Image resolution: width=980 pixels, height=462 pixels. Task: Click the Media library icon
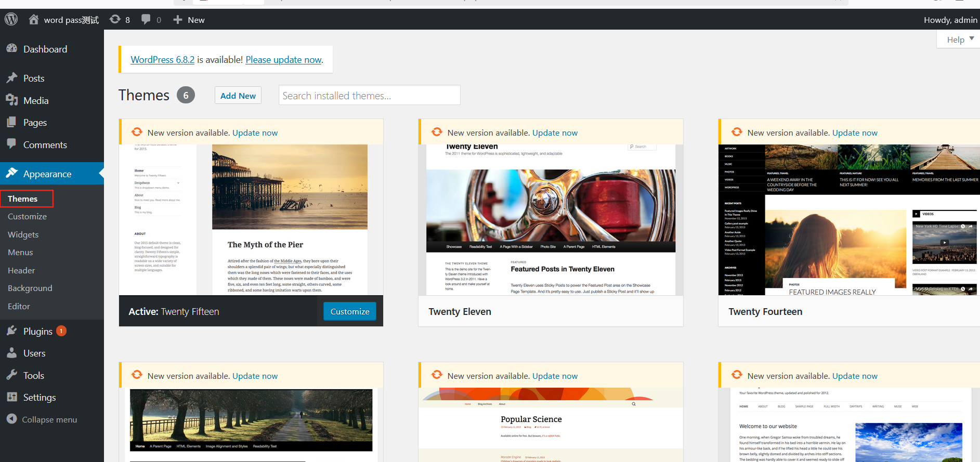coord(11,100)
